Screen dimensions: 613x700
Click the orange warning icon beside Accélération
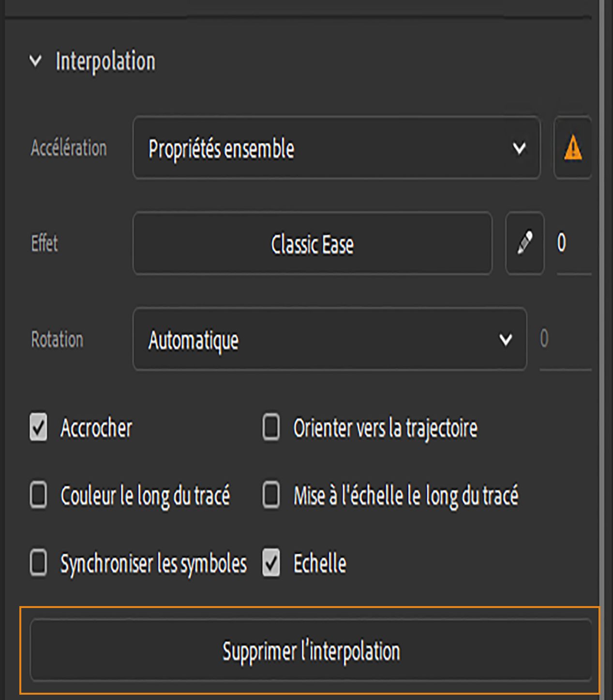(573, 149)
